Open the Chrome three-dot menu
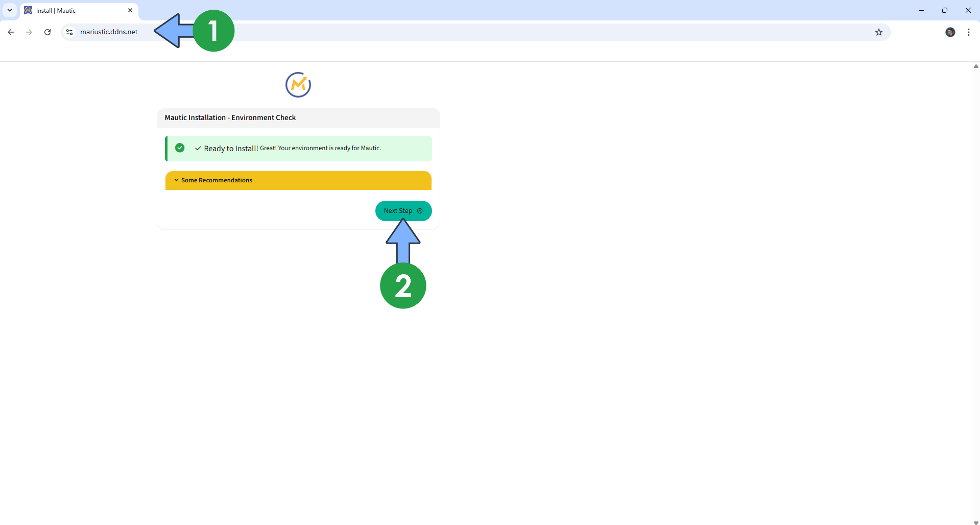The image size is (980, 525). click(968, 32)
